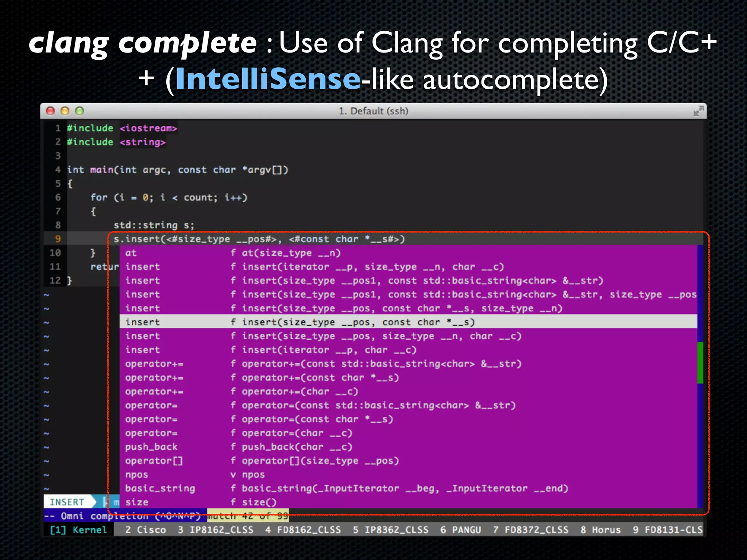
Task: Select the highlighted insert(size_type __pos, const char *__s) completion
Action: click(x=357, y=322)
